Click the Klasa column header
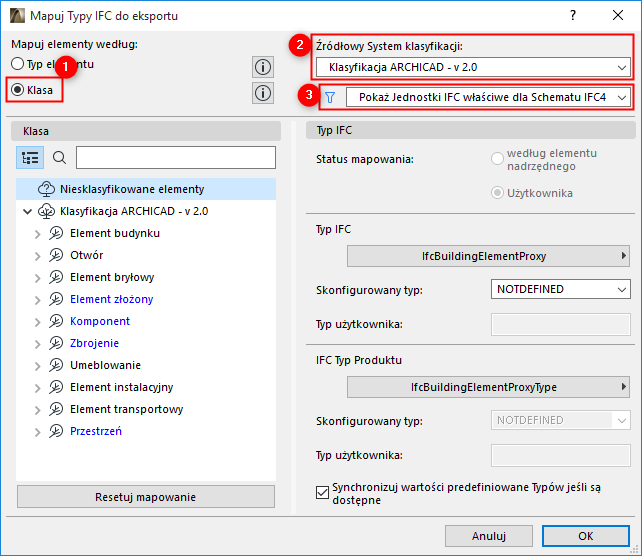Viewport: 642px width, 556px height. (x=146, y=131)
